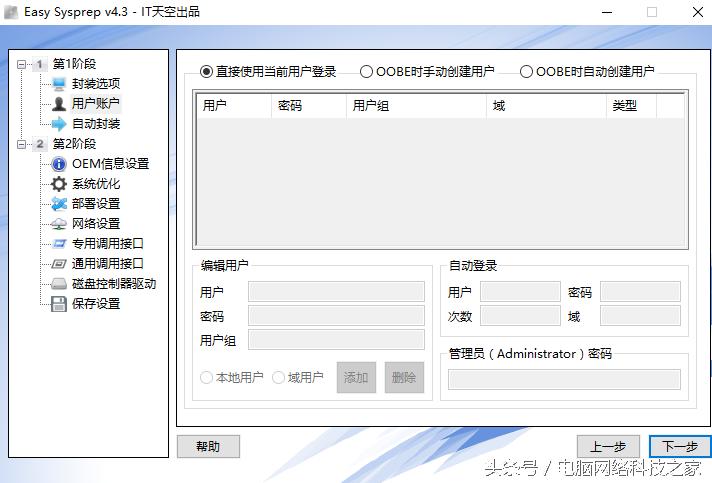Click the disk drive icon beside 磁盘控制器驱动
Screen dimensions: 712x483
coord(59,284)
